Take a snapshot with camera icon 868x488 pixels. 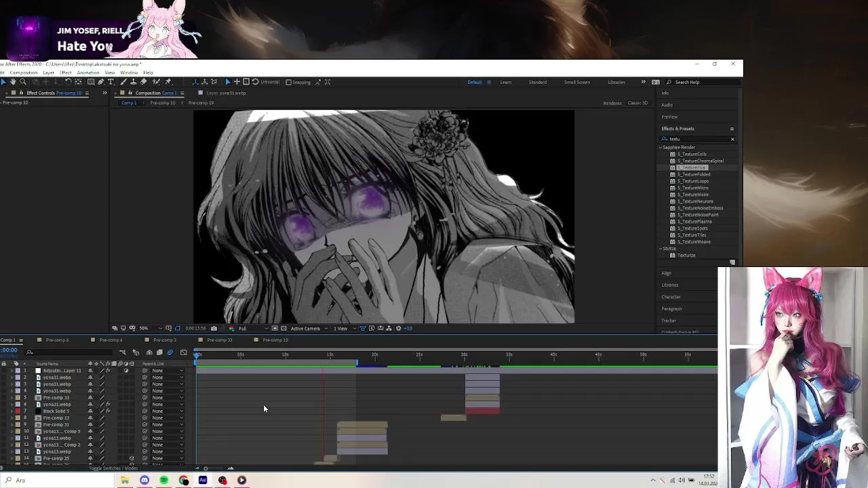coord(214,328)
